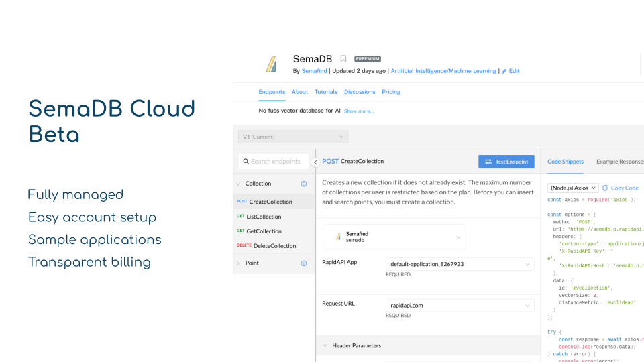
Task: Expand the Point endpoint group
Action: coord(238,263)
